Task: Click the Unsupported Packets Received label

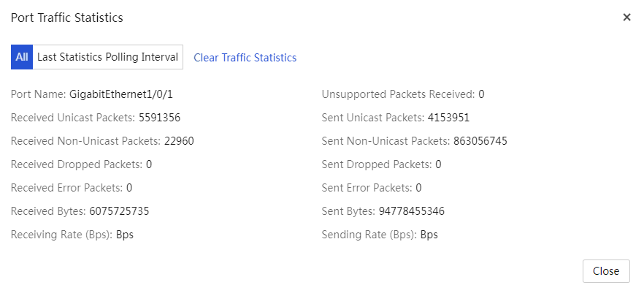Action: pyautogui.click(x=399, y=94)
